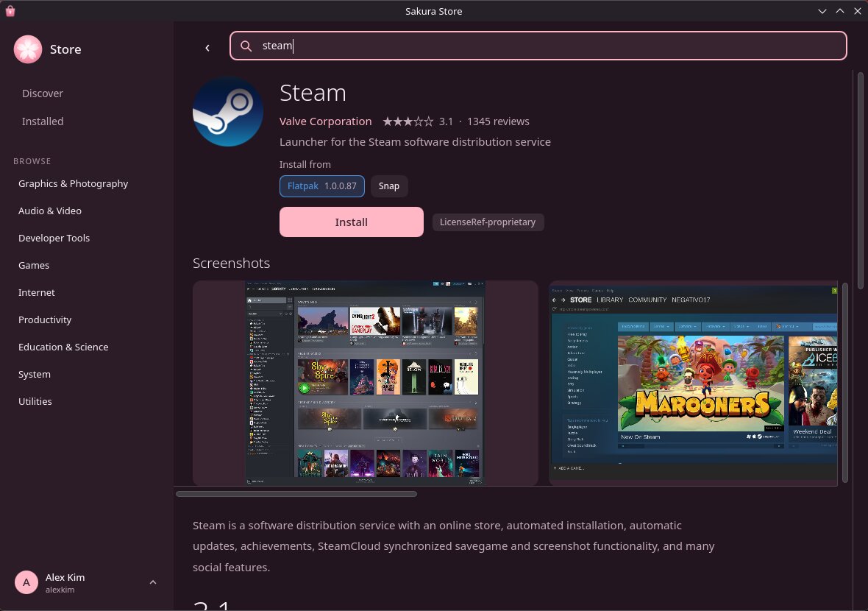Browse the Games category
This screenshot has width=868, height=611.
34,265
